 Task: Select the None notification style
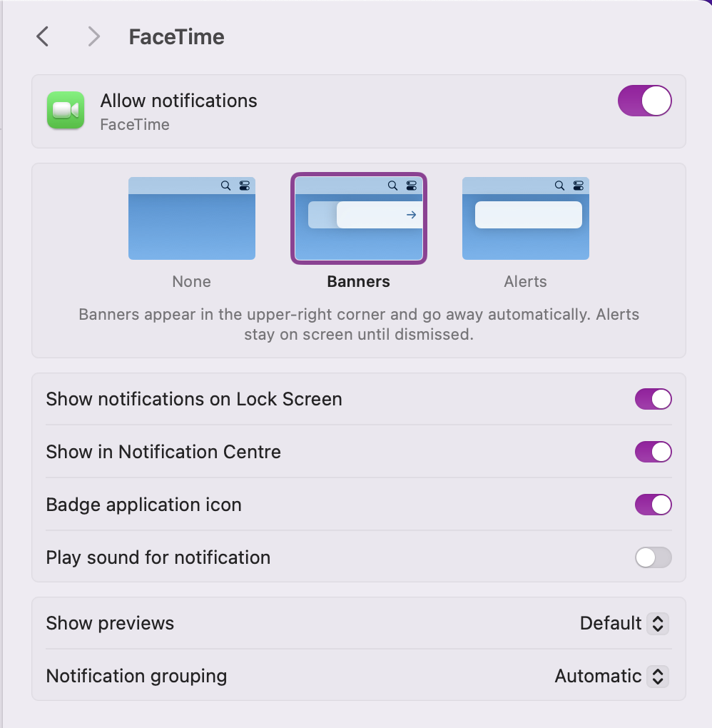point(191,218)
